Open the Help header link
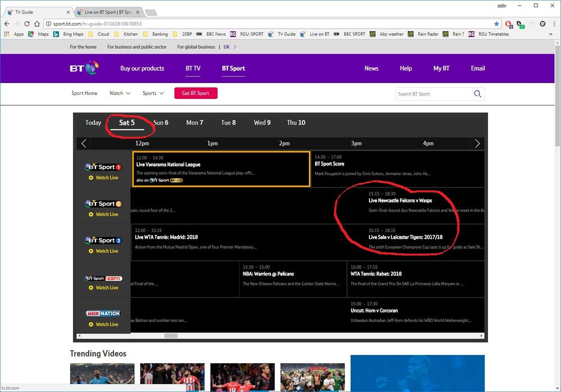The height and width of the screenshot is (392, 561). pyautogui.click(x=405, y=69)
